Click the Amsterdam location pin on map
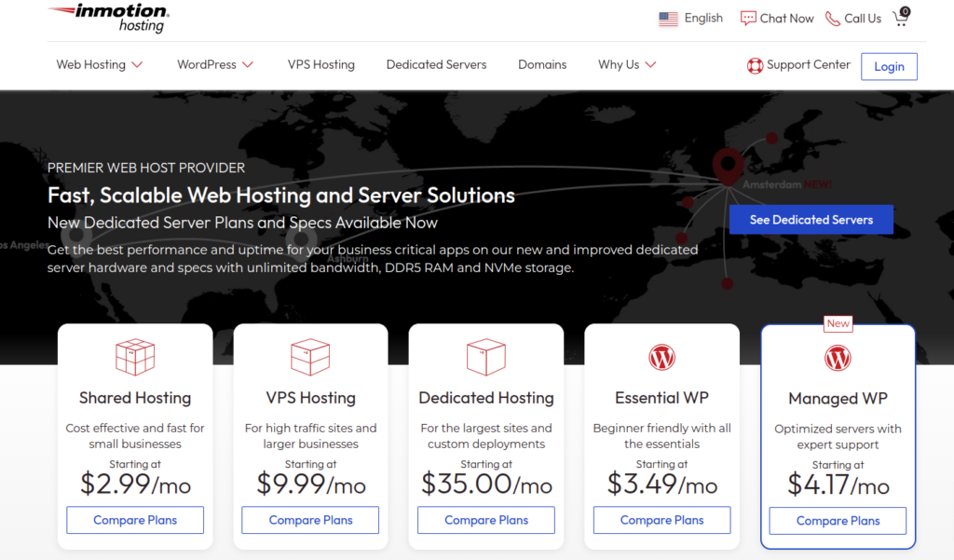 pos(728,166)
